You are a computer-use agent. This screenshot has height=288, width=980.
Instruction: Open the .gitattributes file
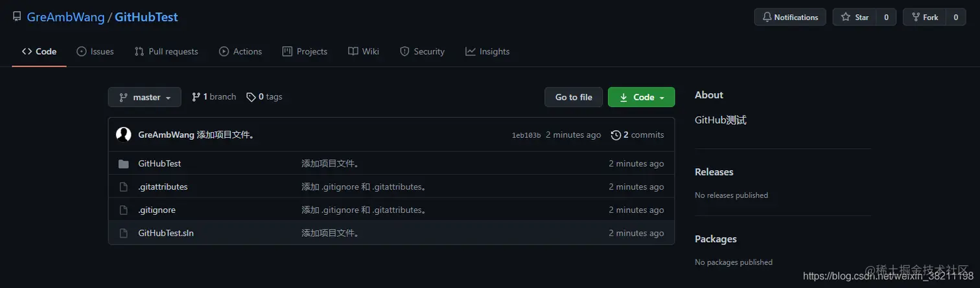(163, 186)
